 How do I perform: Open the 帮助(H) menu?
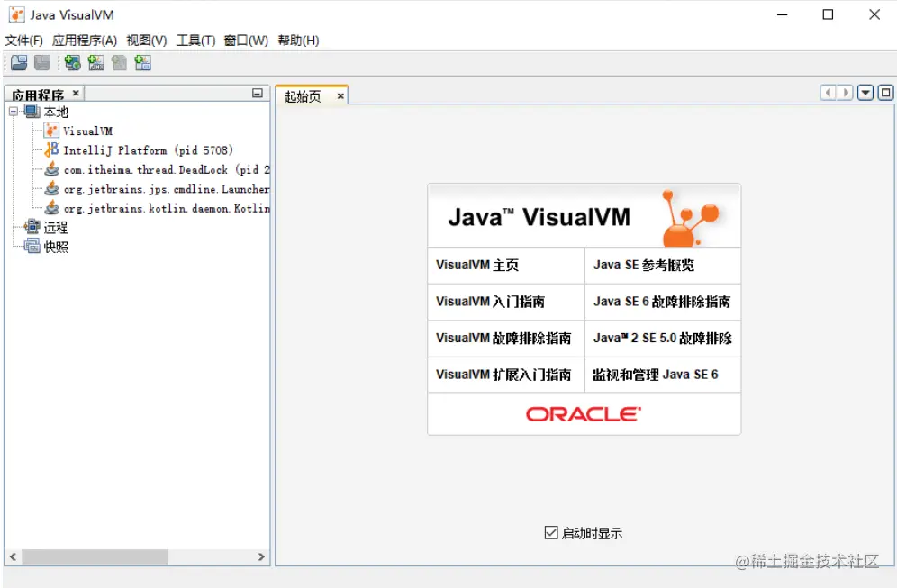(298, 41)
